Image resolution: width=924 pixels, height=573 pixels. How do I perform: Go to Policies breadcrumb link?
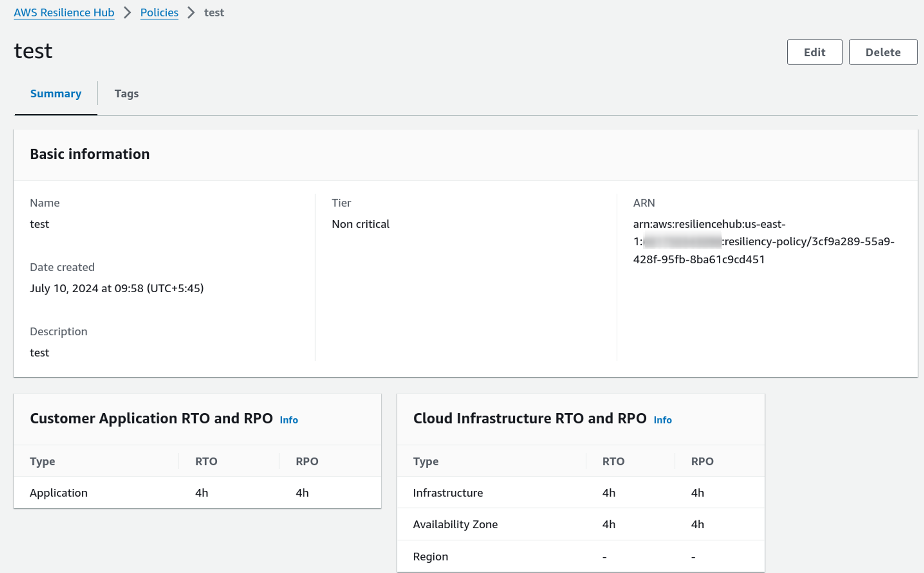[159, 12]
